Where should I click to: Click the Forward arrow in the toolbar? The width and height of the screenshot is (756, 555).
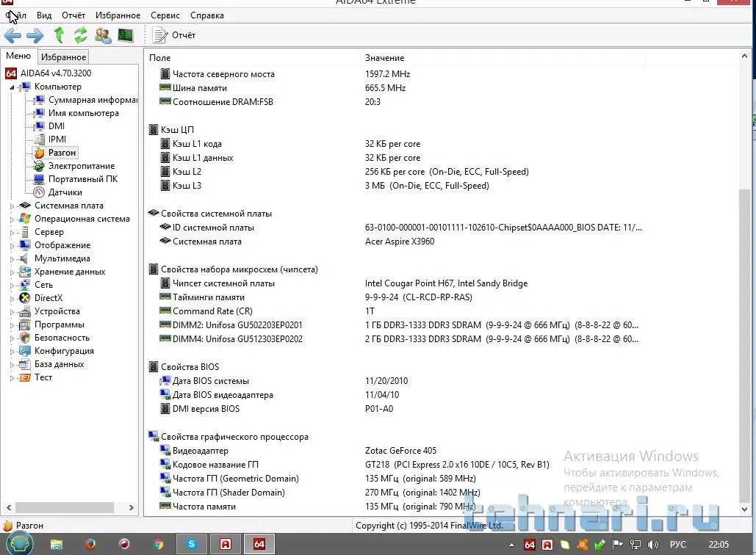point(35,35)
